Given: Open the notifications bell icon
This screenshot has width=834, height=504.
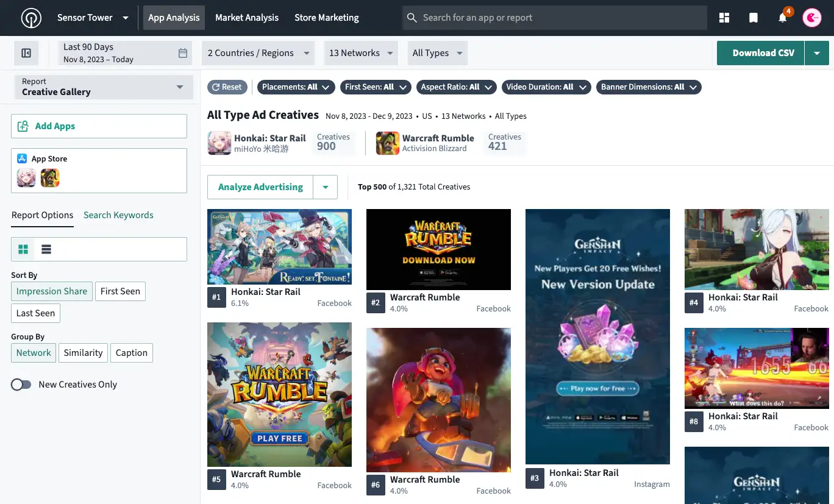Looking at the screenshot, I should point(783,18).
